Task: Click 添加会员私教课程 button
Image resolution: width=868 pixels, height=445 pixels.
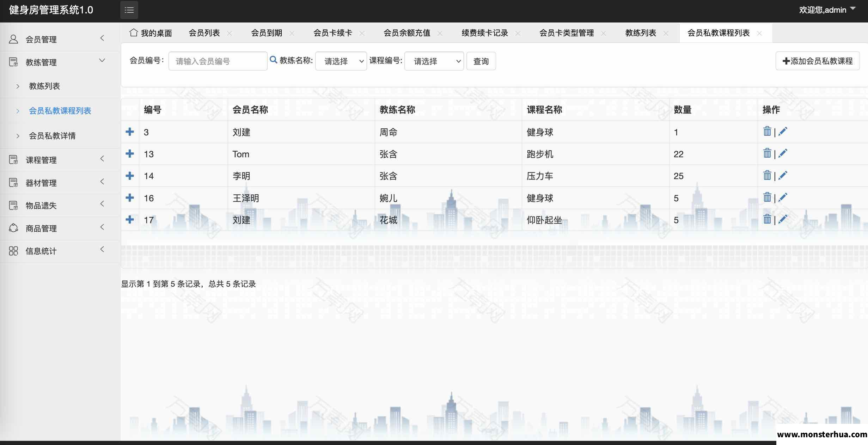Action: point(818,61)
